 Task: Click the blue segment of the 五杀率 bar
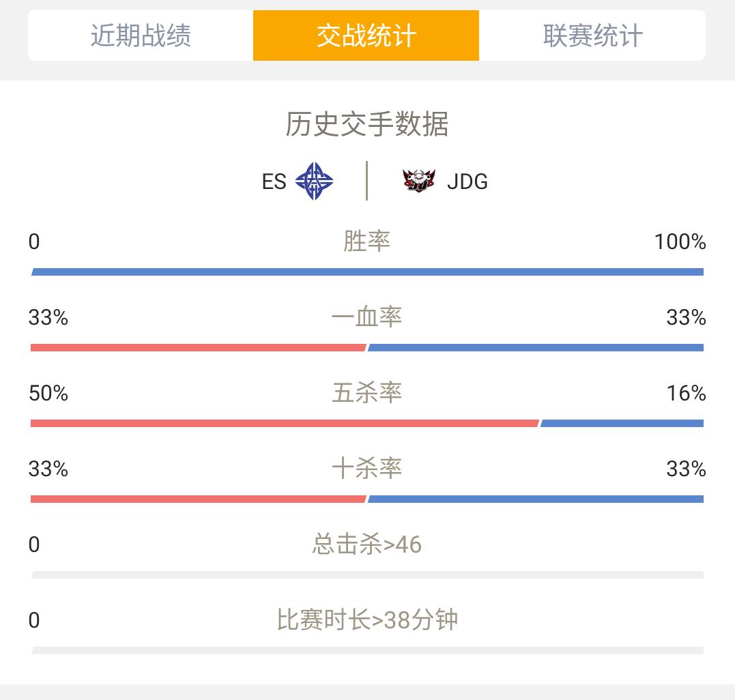pos(622,424)
